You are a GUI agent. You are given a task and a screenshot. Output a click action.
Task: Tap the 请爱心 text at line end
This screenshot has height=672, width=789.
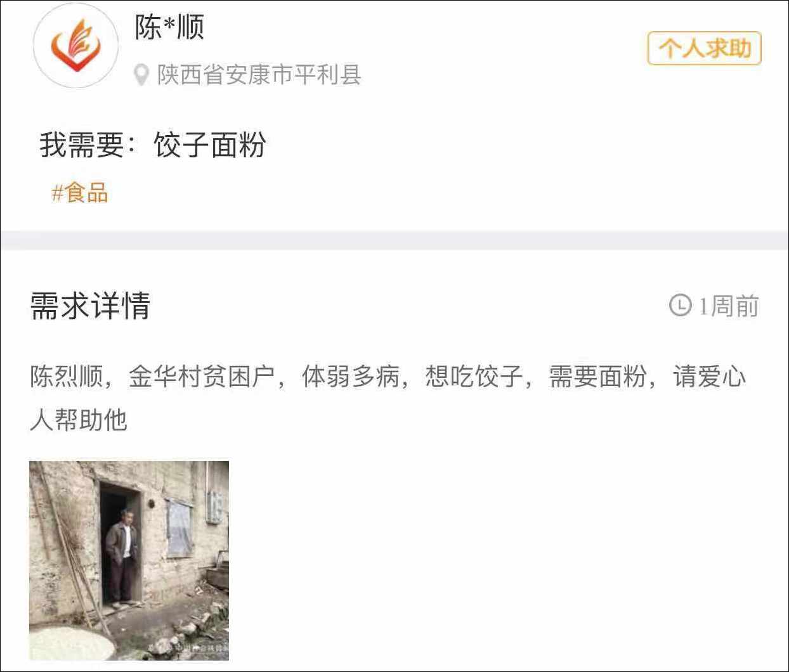click(710, 377)
